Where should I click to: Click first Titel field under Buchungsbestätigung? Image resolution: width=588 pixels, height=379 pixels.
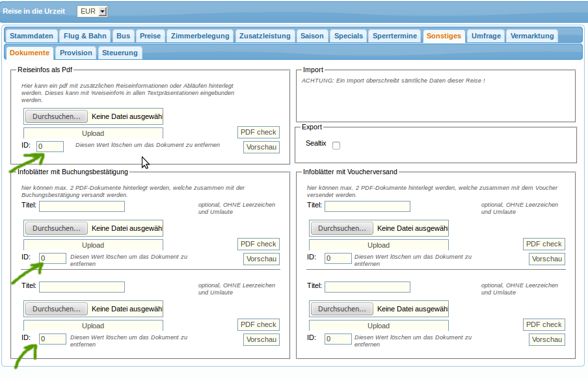(82, 206)
